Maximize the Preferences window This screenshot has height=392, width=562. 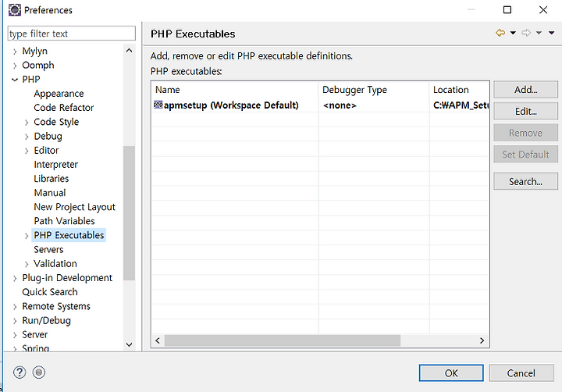507,9
